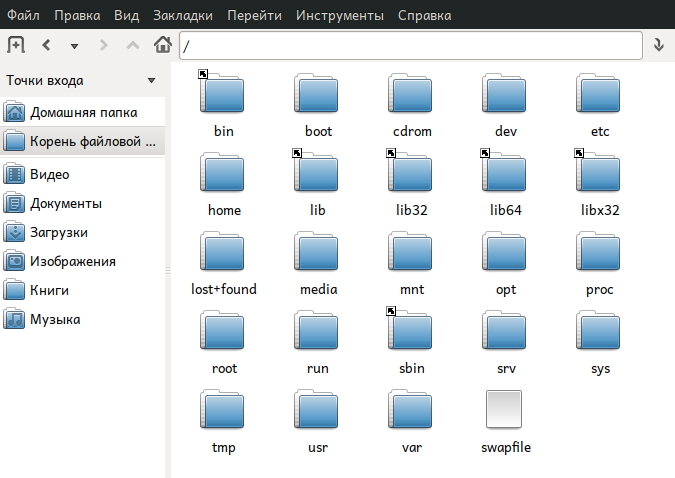Select the root folder icon

pos(222,330)
